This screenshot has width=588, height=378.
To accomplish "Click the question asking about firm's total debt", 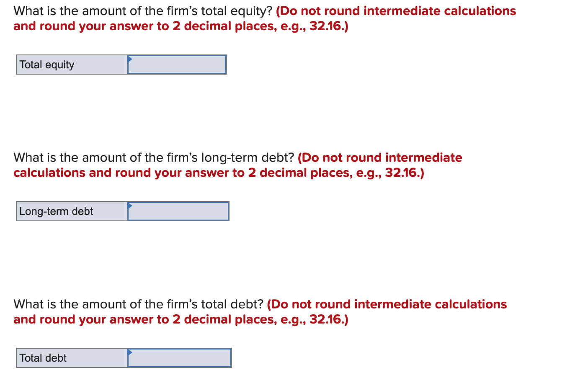I will (x=138, y=304).
